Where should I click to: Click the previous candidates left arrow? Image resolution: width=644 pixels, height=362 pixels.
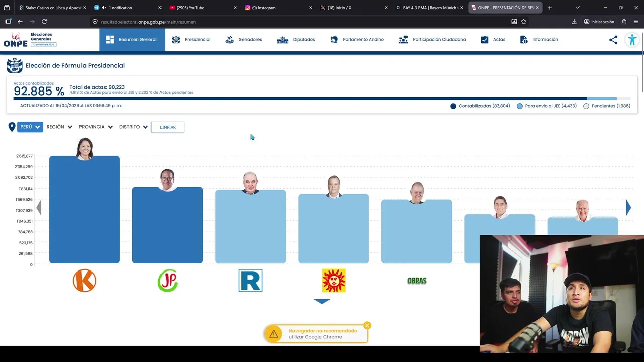point(39,208)
